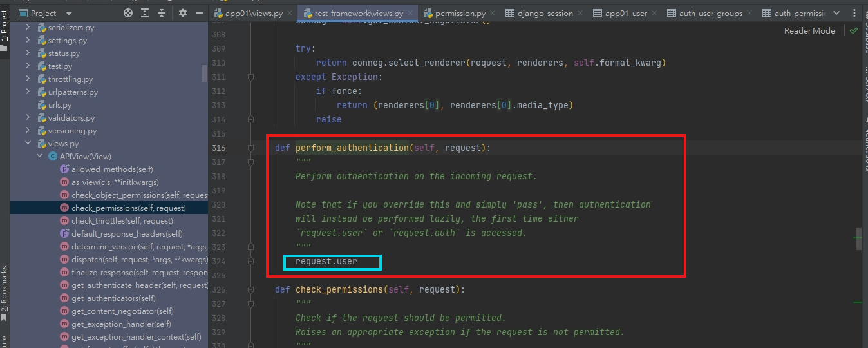
Task: Close the app01\views.py tab
Action: point(289,13)
